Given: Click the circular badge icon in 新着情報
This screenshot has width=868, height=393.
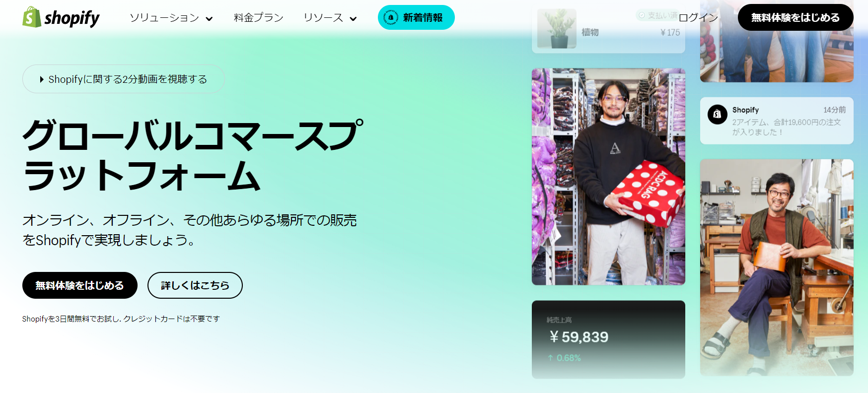Looking at the screenshot, I should point(391,17).
